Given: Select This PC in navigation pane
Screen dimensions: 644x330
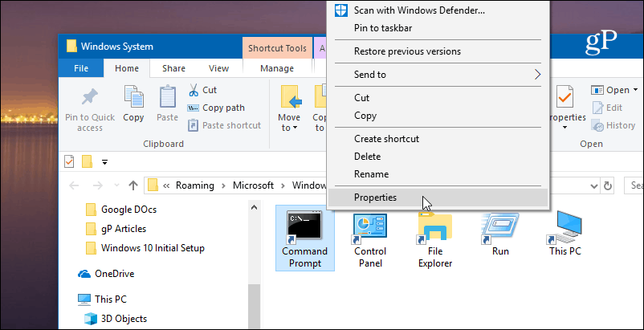Looking at the screenshot, I should pyautogui.click(x=102, y=299).
